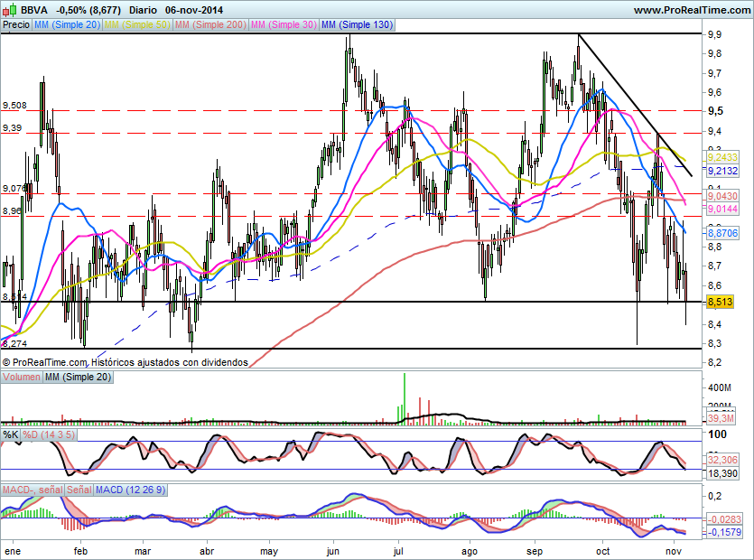Click the 'mar' month marker
Screen dimensions: 754x560
tap(143, 551)
